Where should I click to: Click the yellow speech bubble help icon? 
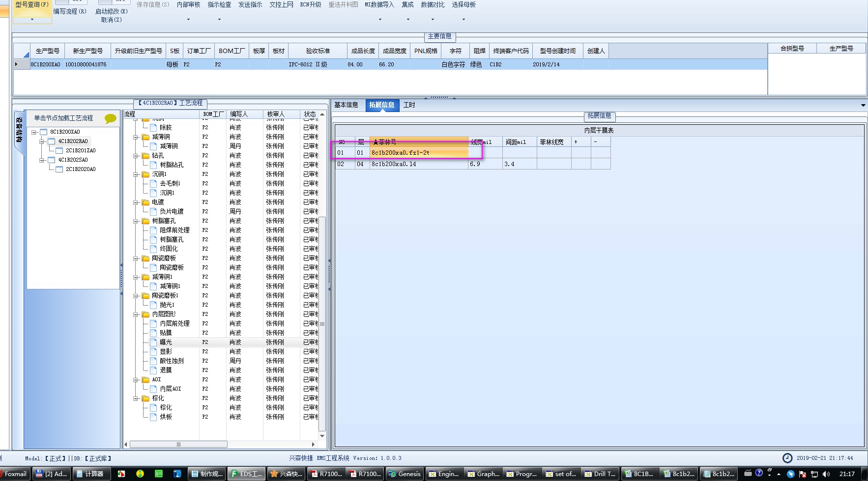coord(110,118)
